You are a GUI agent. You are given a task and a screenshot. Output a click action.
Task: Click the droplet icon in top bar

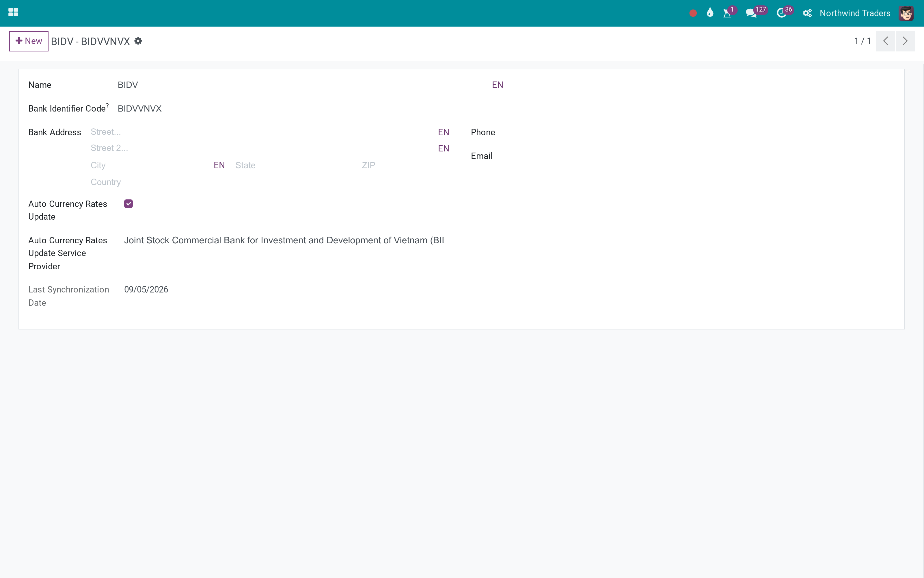[710, 13]
